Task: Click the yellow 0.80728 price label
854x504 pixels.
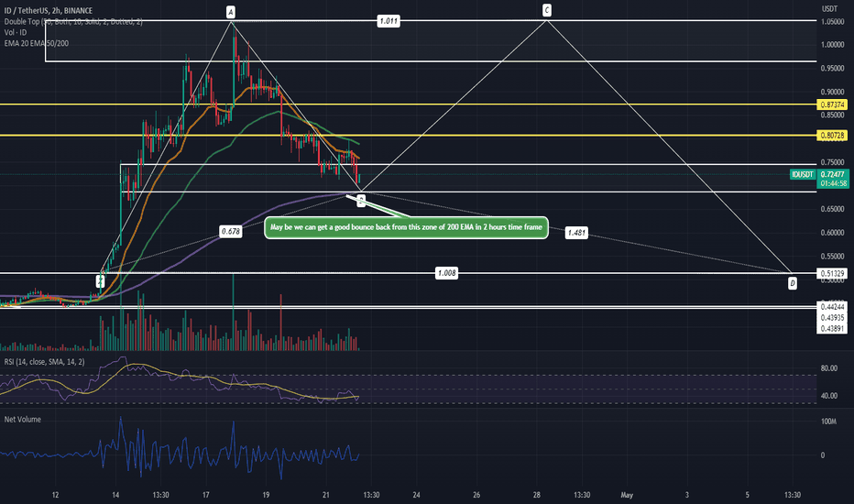Action: click(832, 135)
